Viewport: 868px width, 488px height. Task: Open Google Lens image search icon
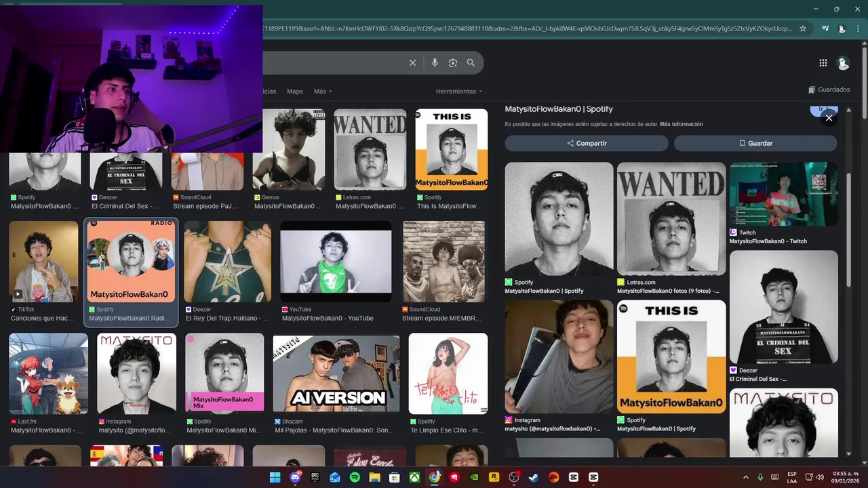[x=453, y=63]
